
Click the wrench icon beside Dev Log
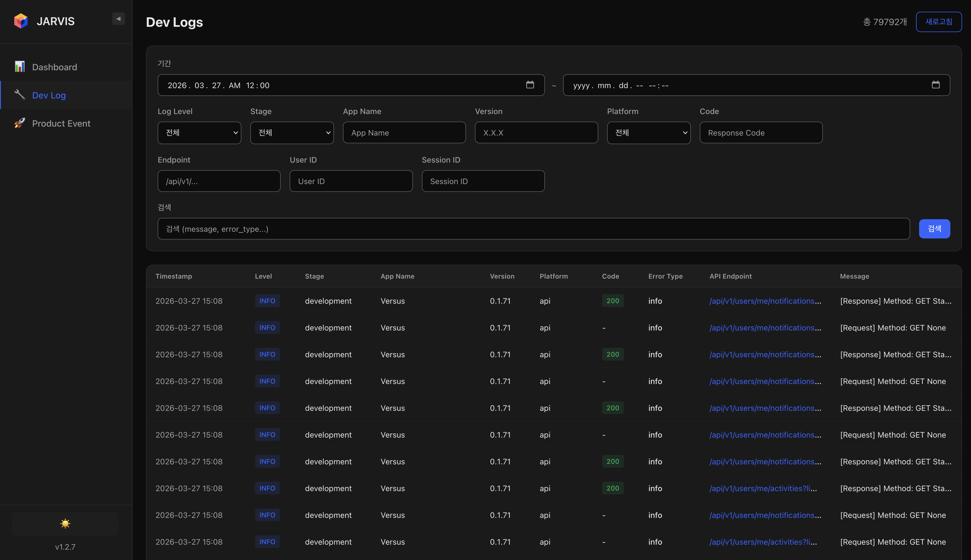tap(20, 95)
